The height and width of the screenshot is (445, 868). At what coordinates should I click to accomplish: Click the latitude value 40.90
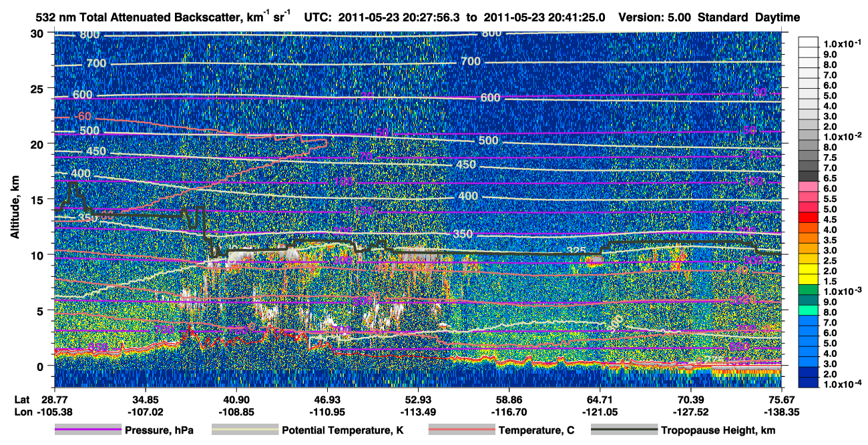(x=236, y=400)
